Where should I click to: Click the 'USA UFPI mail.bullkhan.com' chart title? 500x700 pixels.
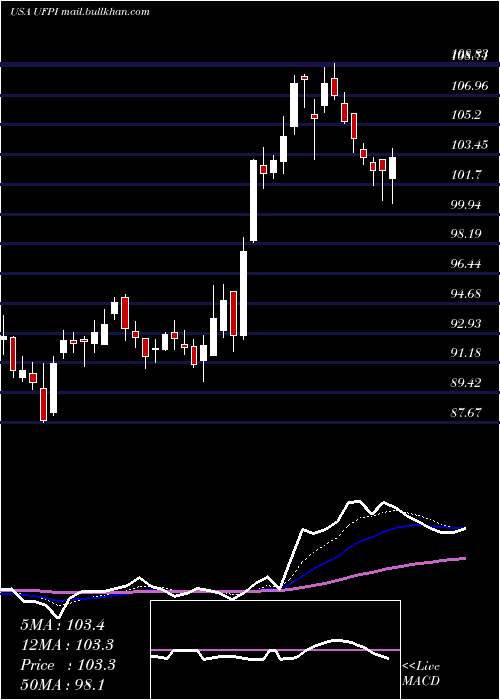point(79,12)
